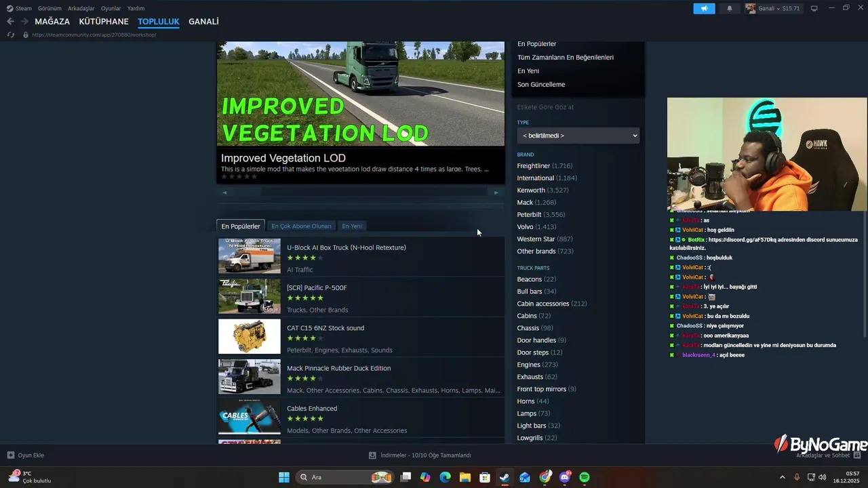Image resolution: width=868 pixels, height=488 pixels.
Task: Open the Steam announcements megaphone button
Action: point(704,8)
